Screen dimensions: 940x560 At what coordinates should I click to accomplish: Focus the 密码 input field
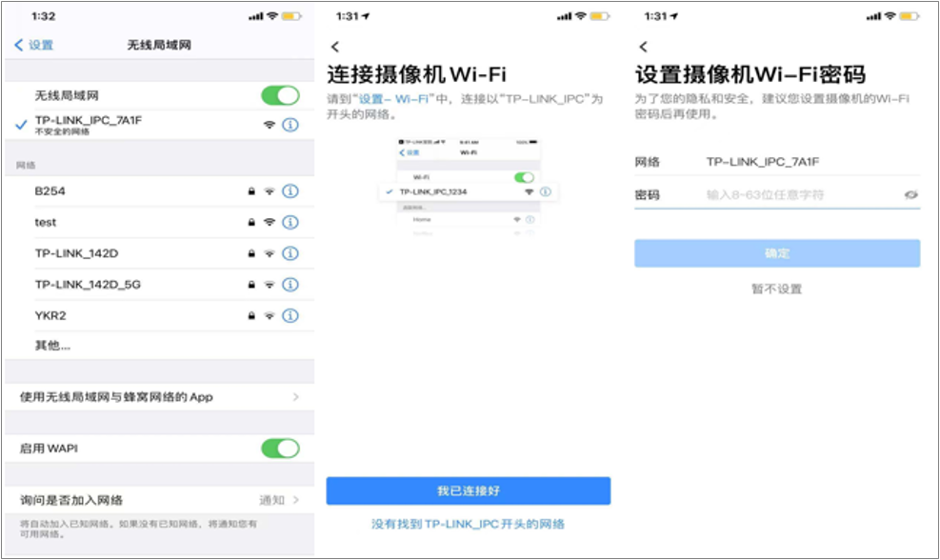800,194
